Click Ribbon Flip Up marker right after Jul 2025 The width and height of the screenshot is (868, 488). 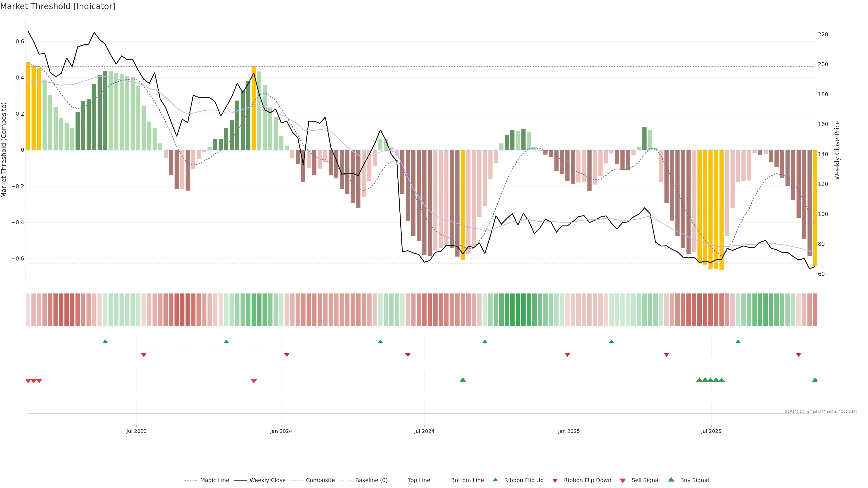point(738,342)
